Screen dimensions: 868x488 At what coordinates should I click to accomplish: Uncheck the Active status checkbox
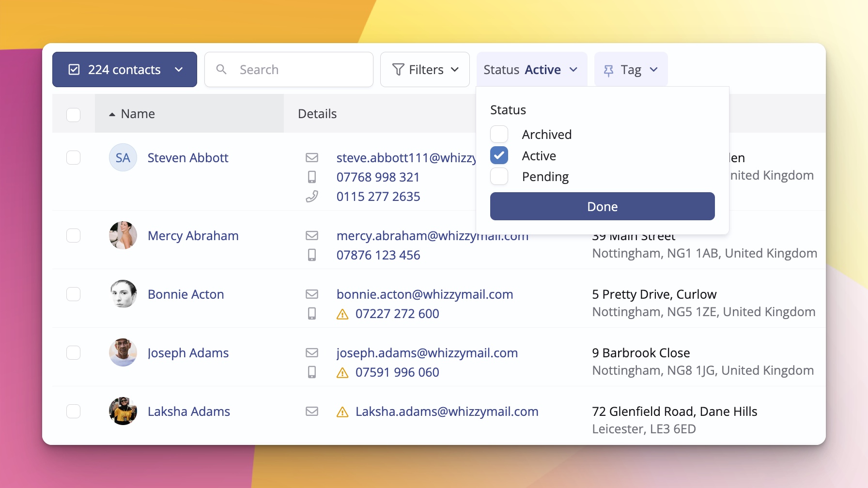pyautogui.click(x=499, y=155)
